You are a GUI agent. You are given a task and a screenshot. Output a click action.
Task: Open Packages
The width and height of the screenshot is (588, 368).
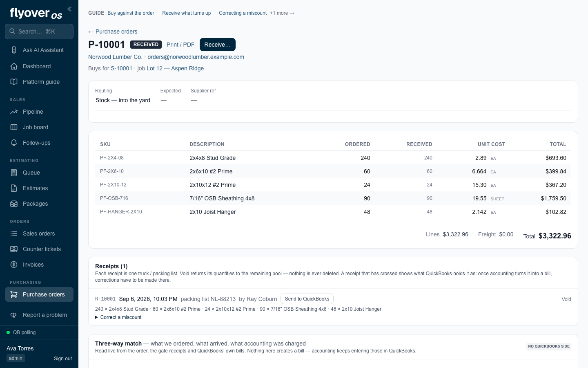[39, 204]
